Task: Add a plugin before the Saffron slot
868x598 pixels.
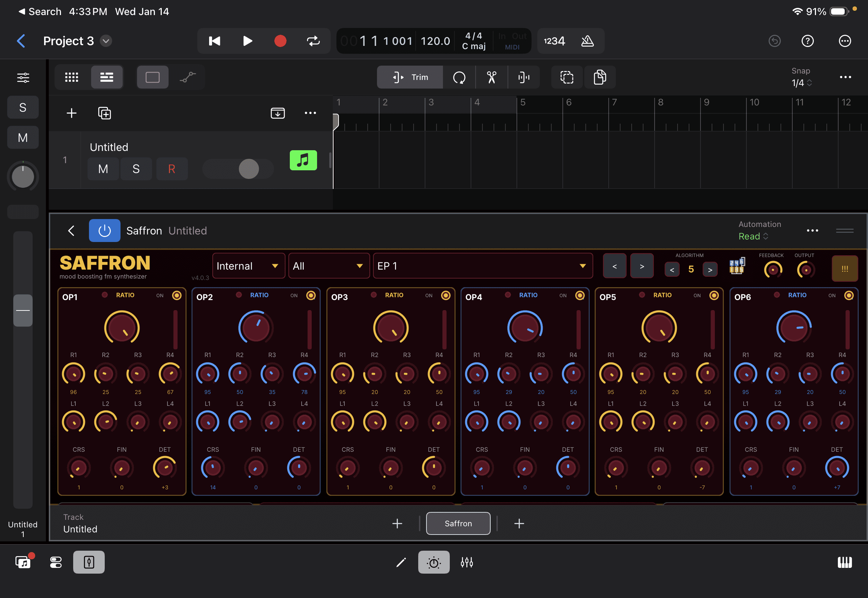Action: (397, 523)
